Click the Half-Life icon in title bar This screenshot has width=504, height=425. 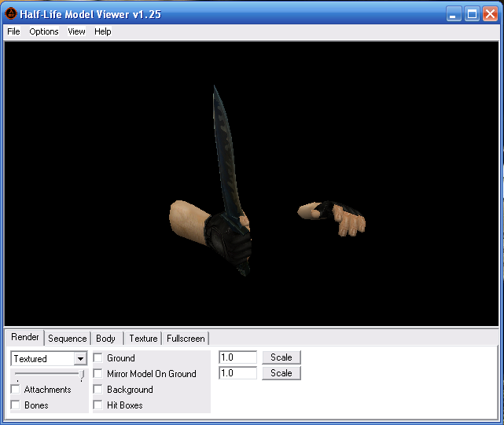[11, 13]
